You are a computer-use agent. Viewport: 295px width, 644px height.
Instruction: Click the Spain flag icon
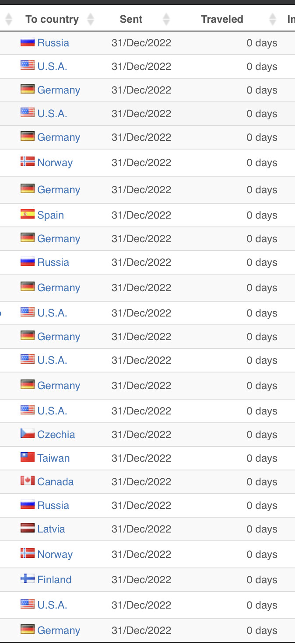point(28,214)
